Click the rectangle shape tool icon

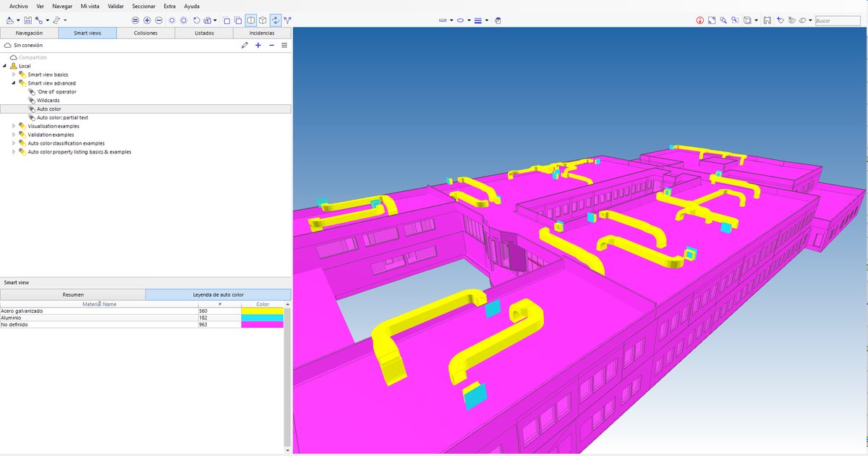443,20
